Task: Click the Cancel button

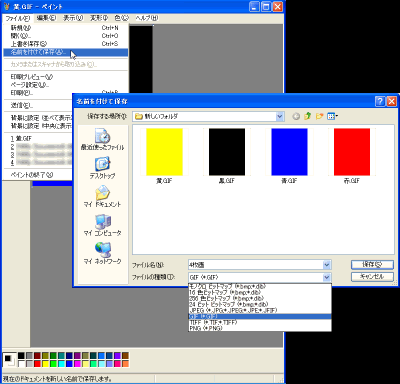Action: click(x=372, y=277)
